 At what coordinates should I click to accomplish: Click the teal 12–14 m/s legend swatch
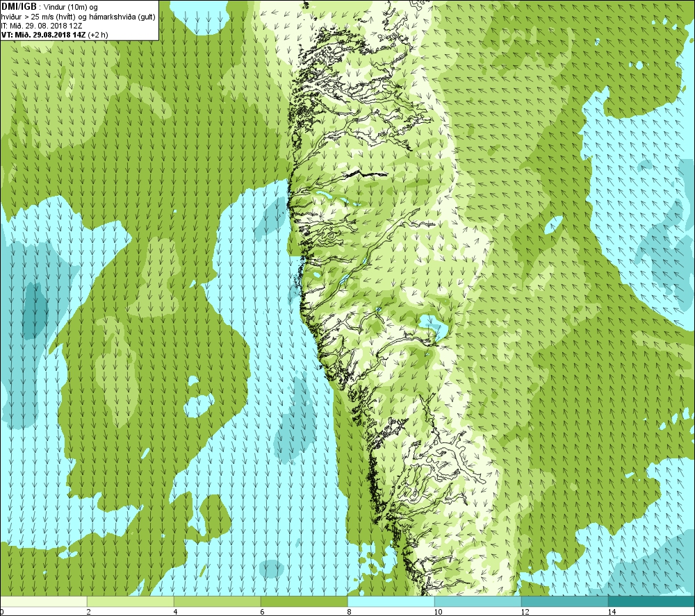click(x=564, y=602)
